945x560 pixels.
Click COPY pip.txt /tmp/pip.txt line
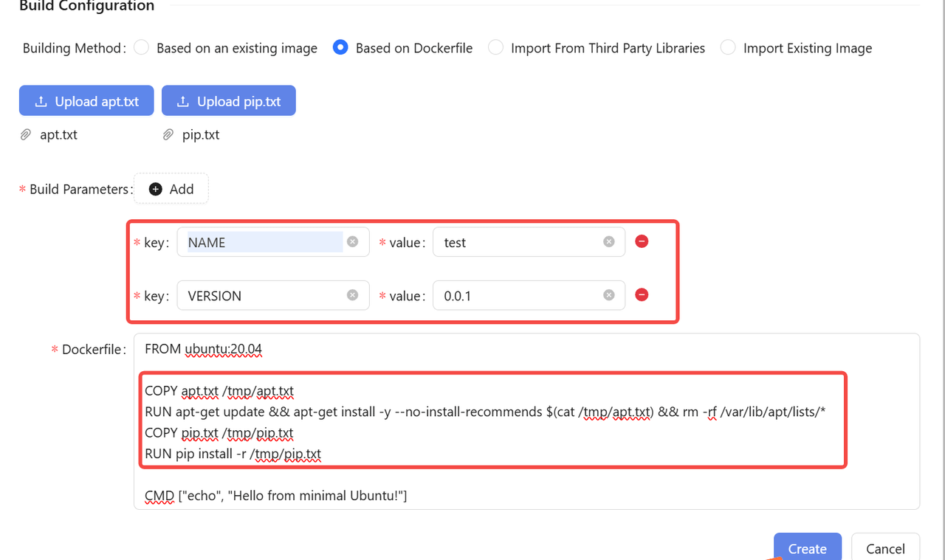click(x=219, y=433)
